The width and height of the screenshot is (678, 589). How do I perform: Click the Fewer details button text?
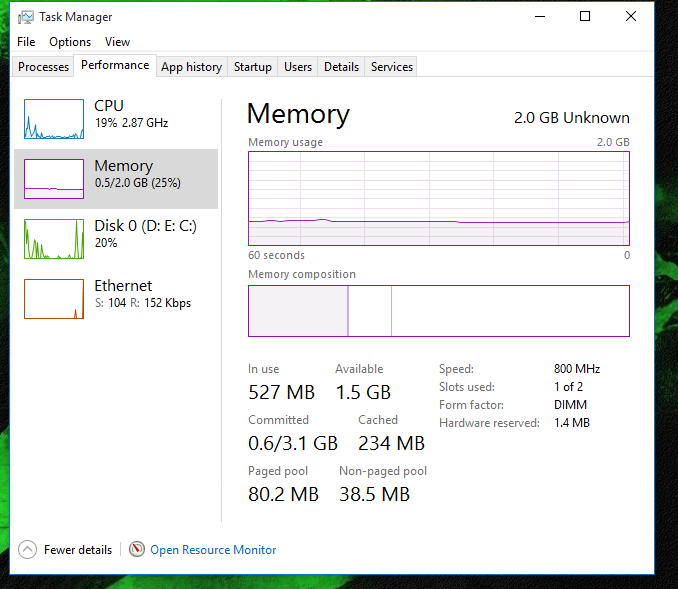pyautogui.click(x=78, y=550)
